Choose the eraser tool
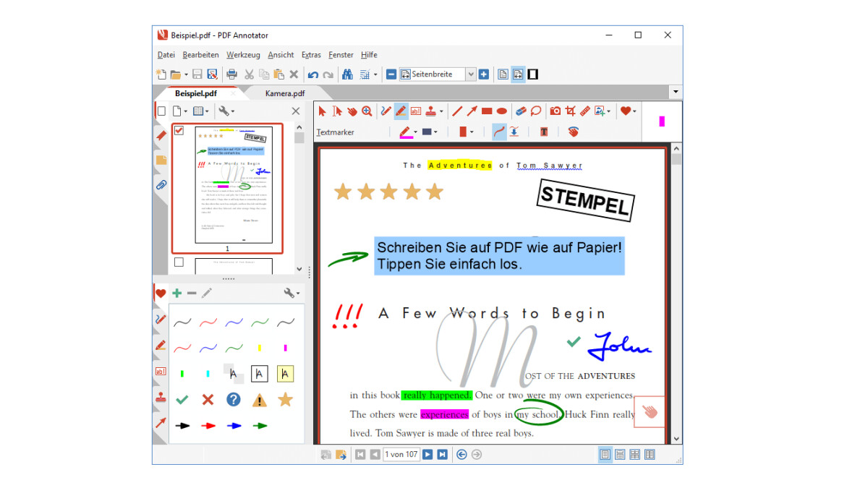The height and width of the screenshot is (488, 868). 522,111
